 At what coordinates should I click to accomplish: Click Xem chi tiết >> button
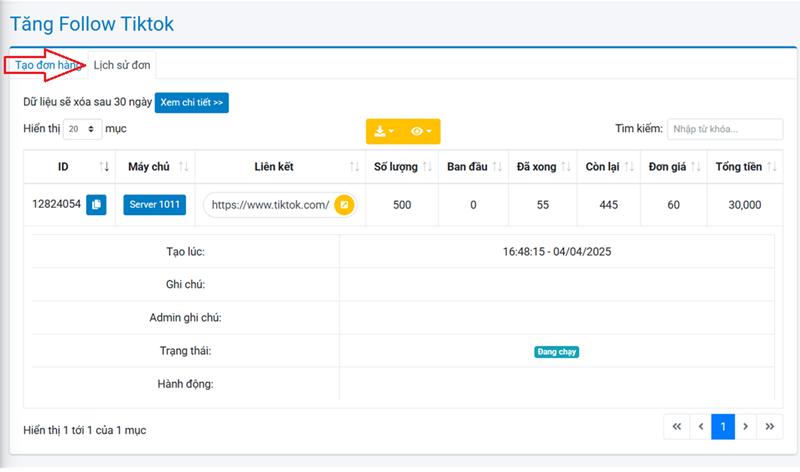click(x=192, y=103)
